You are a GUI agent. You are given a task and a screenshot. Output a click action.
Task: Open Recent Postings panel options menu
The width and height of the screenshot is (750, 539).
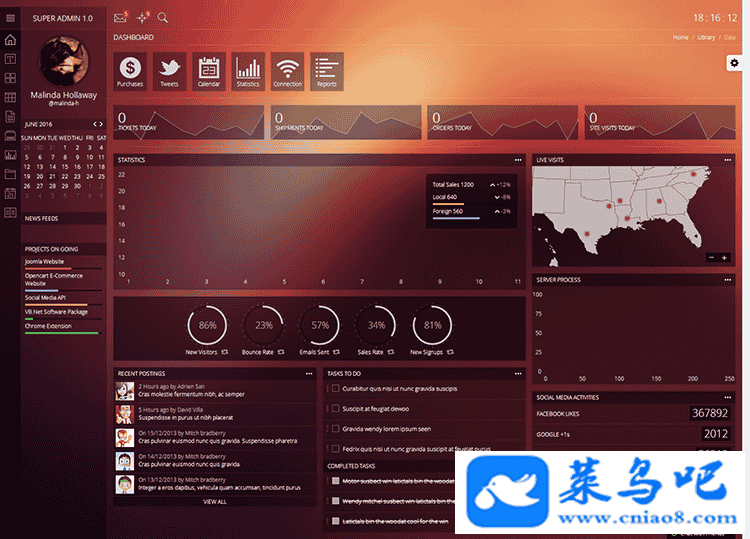point(309,374)
